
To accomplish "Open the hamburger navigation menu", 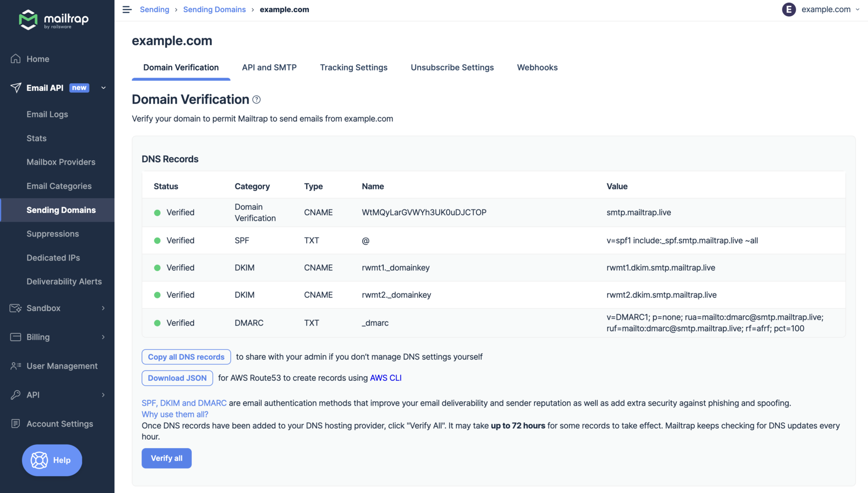I will [127, 9].
